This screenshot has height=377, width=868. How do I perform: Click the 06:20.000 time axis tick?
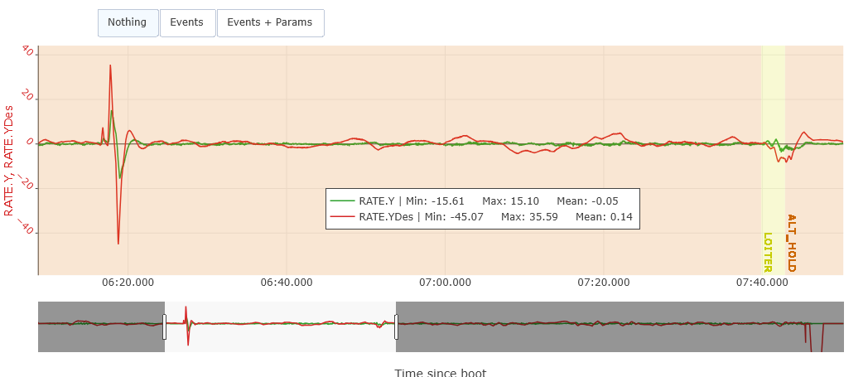[x=128, y=283]
